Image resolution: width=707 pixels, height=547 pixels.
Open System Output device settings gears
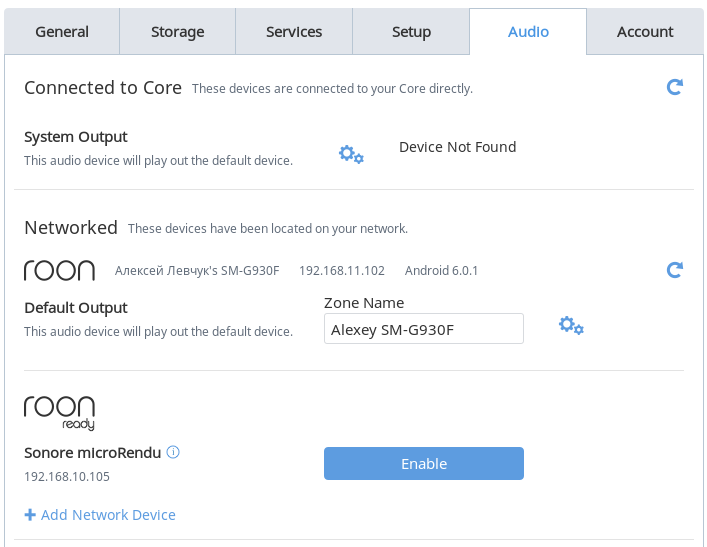351,154
